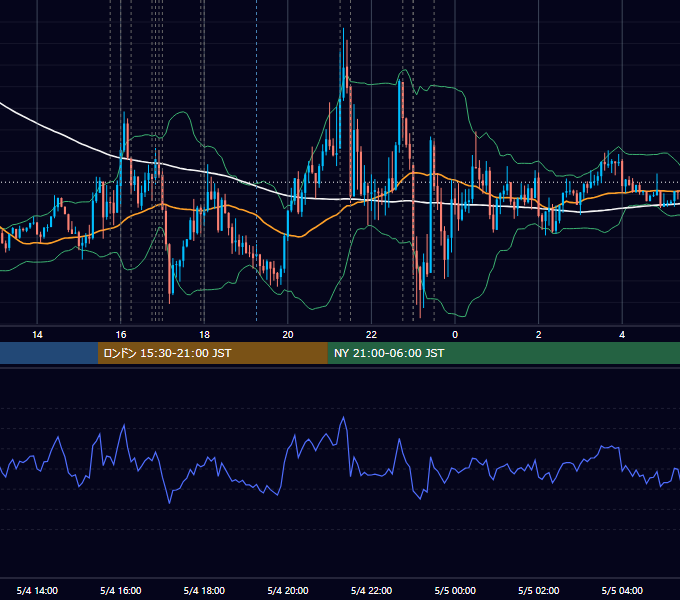
Task: Click the 18 hour axis label
Action: [204, 335]
